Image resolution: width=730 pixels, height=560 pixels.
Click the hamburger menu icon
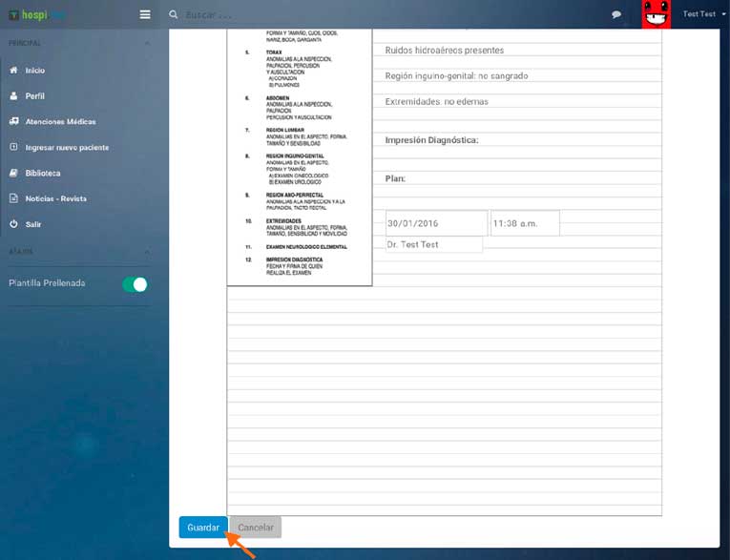145,14
